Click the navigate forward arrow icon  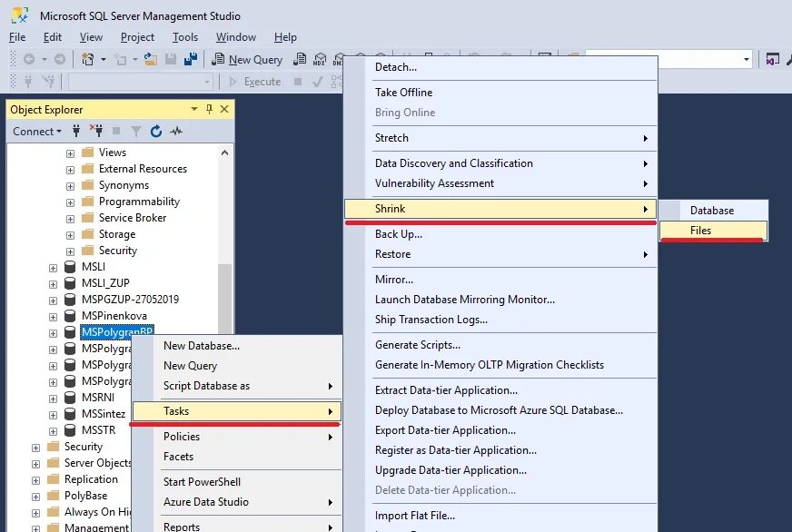[x=60, y=60]
